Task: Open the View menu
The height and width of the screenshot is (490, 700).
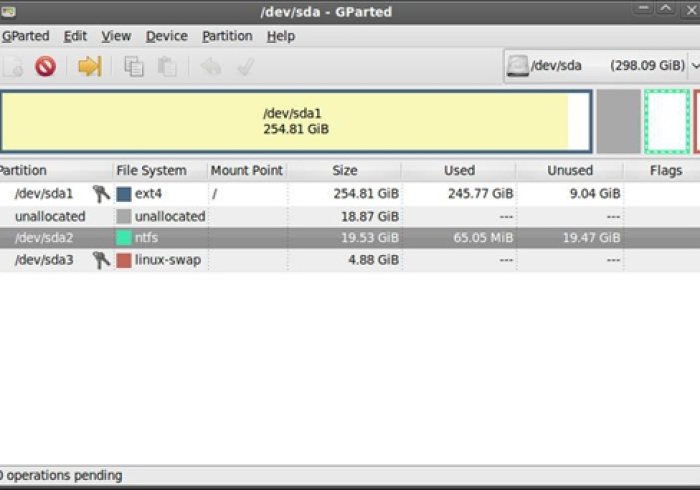Action: [116, 36]
